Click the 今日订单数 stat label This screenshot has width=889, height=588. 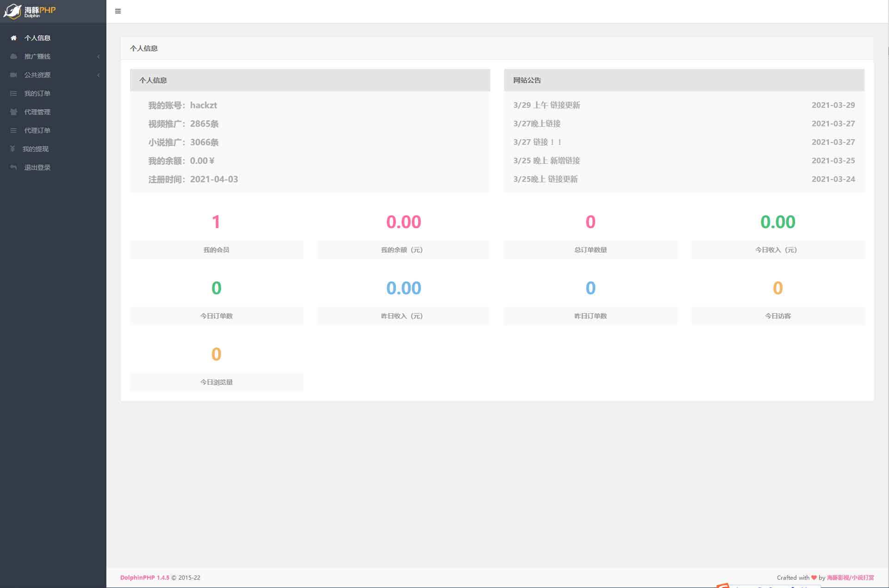pos(216,316)
